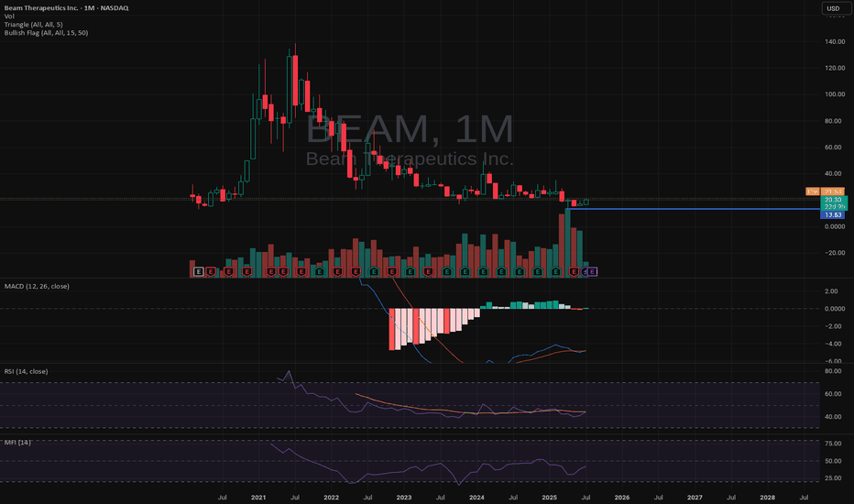Select the MFI (14) pane legend
Screen dimensions: 854x504
pos(17,443)
